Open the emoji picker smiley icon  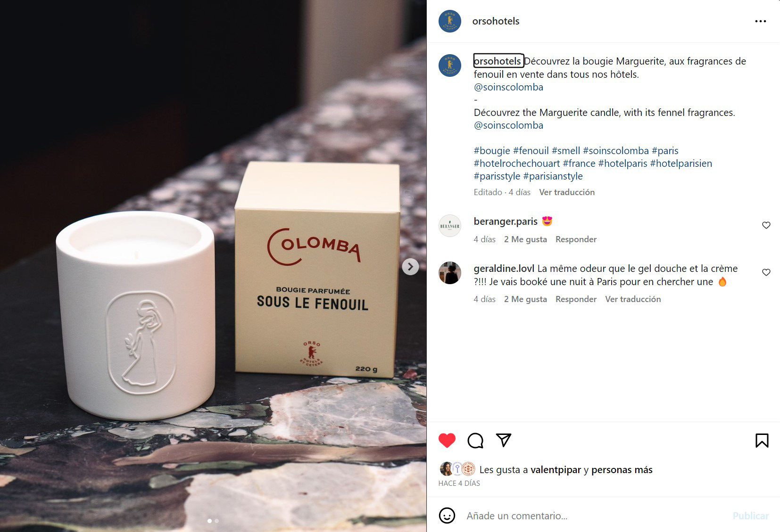447,516
